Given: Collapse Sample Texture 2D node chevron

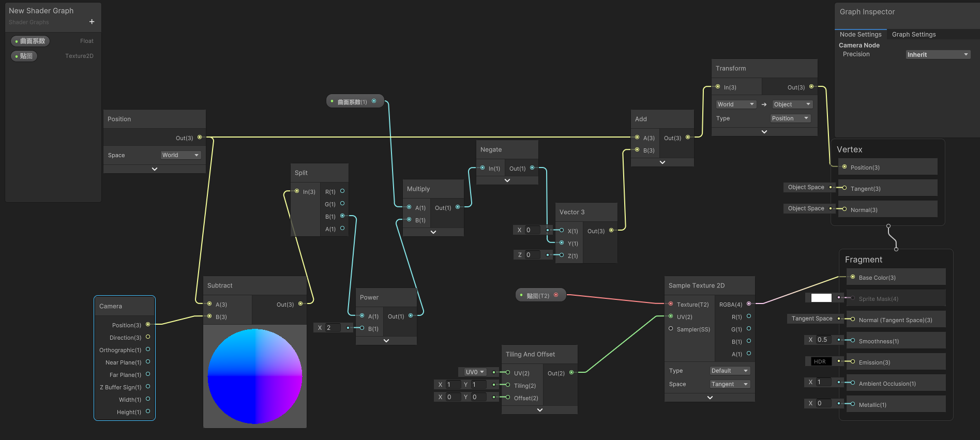Looking at the screenshot, I should click(x=710, y=398).
